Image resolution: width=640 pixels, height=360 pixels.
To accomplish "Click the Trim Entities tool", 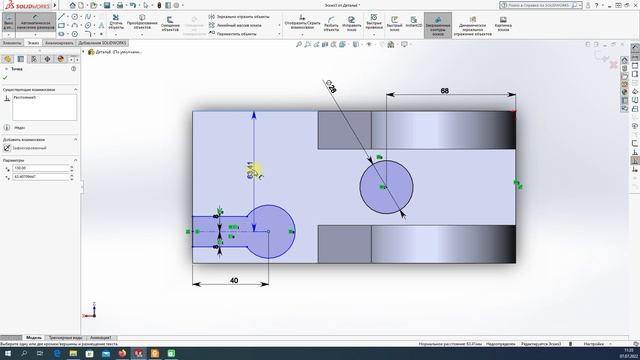I will (x=116, y=22).
